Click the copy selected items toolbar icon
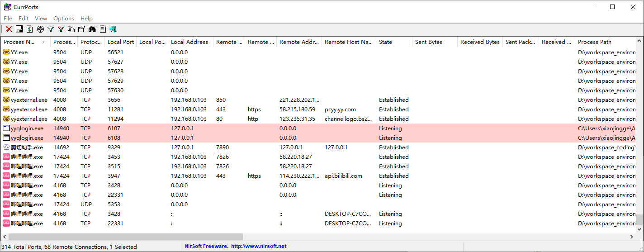The image size is (644, 252). coord(71,29)
